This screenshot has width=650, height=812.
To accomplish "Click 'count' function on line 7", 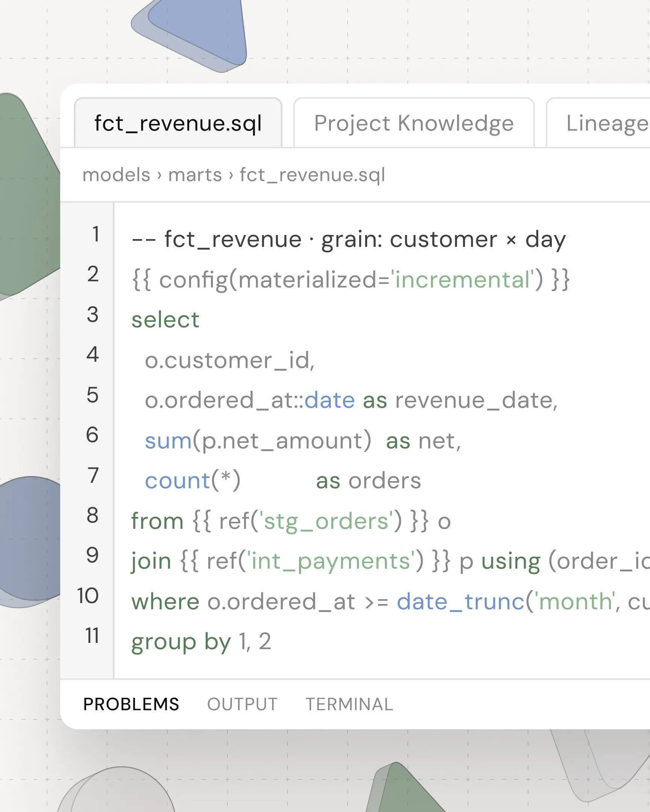I will pos(177,481).
